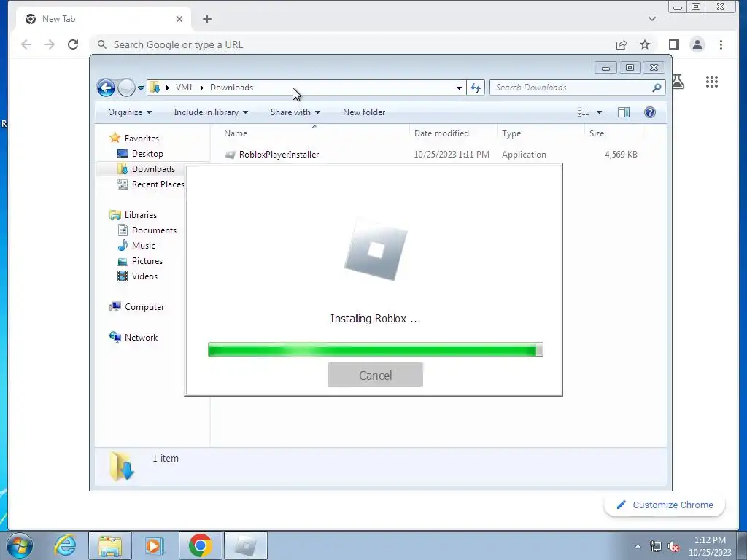Screen dimensions: 747x560
Task: Select Downloads in the navigation pane
Action: 153,169
